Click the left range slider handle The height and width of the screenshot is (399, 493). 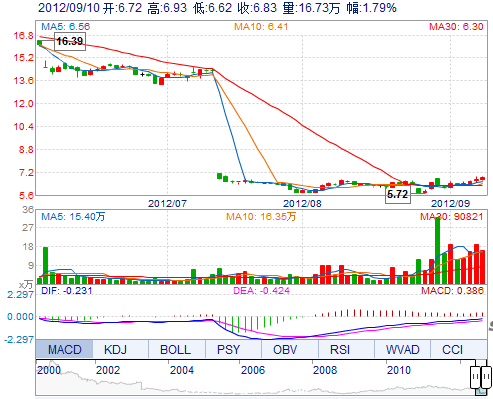(x=475, y=377)
